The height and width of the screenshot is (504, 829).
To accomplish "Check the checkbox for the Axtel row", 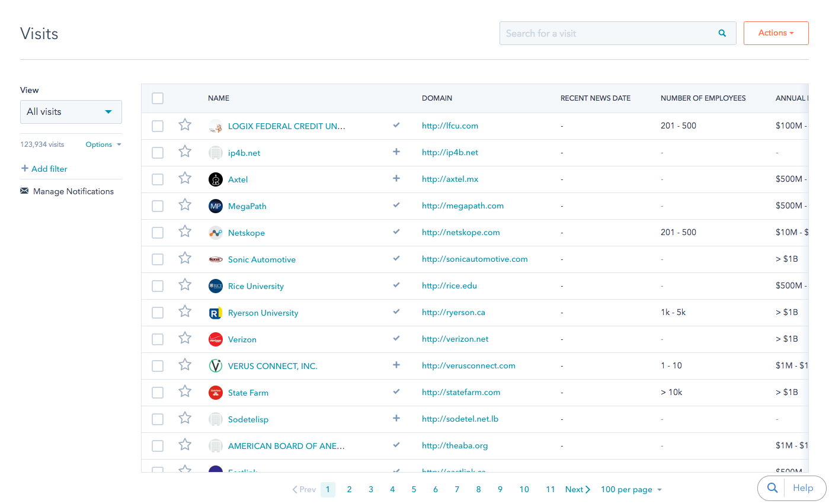I will pyautogui.click(x=157, y=179).
